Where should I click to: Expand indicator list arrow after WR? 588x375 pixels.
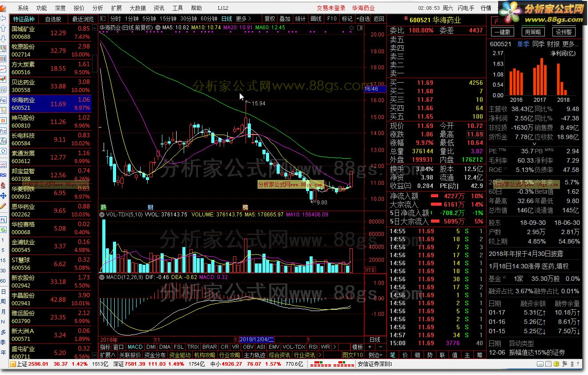(335, 347)
